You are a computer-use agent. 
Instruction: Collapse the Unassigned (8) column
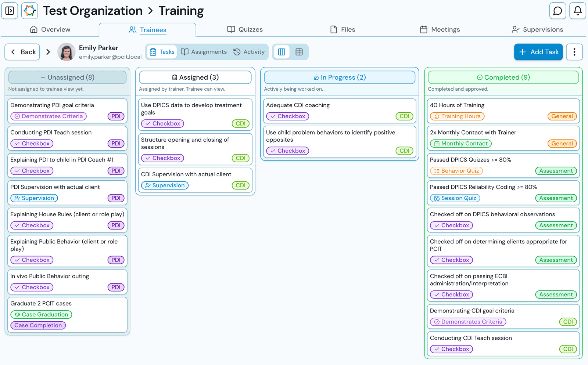tap(68, 77)
